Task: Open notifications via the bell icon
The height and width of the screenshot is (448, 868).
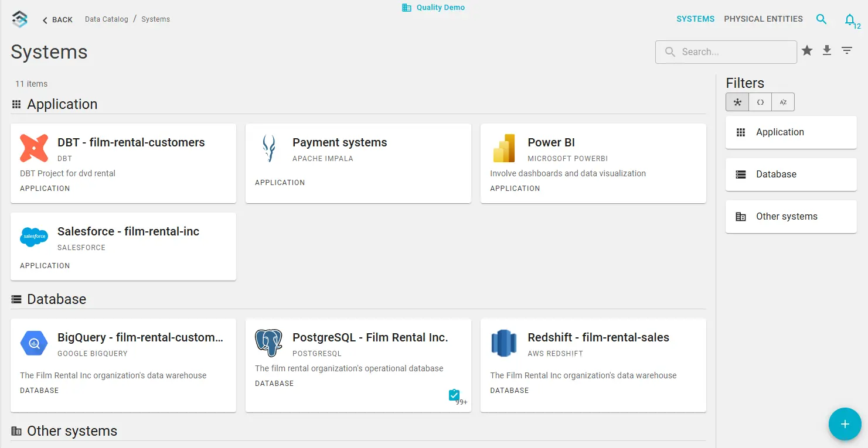Action: point(850,19)
